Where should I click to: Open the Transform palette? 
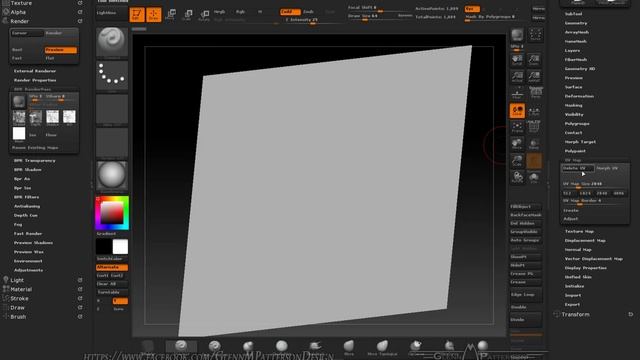pyautogui.click(x=575, y=314)
